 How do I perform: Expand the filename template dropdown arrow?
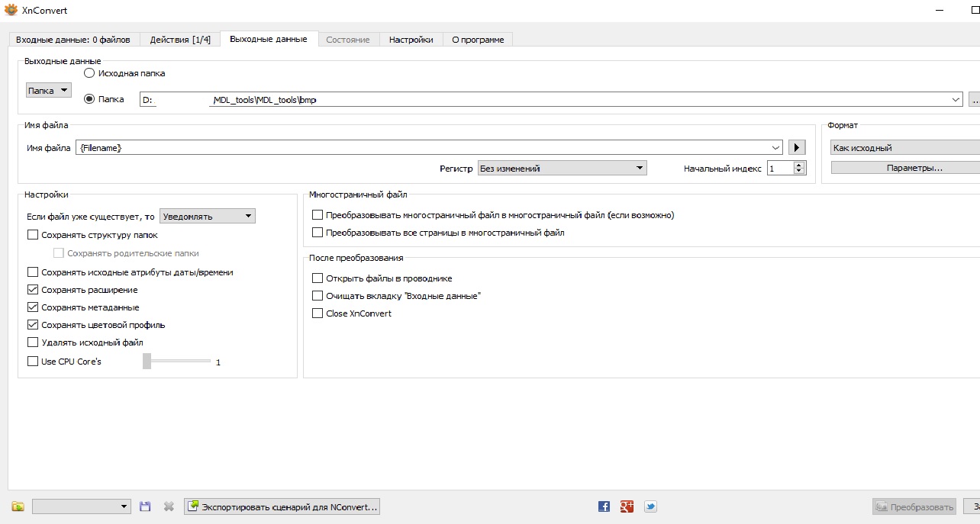(x=776, y=147)
